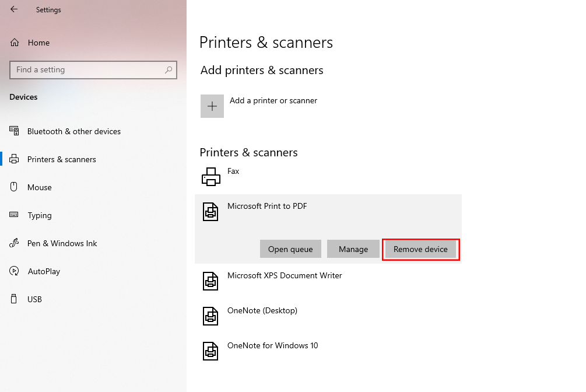
Task: Open Typing settings via keyboard icon
Action: [15, 215]
